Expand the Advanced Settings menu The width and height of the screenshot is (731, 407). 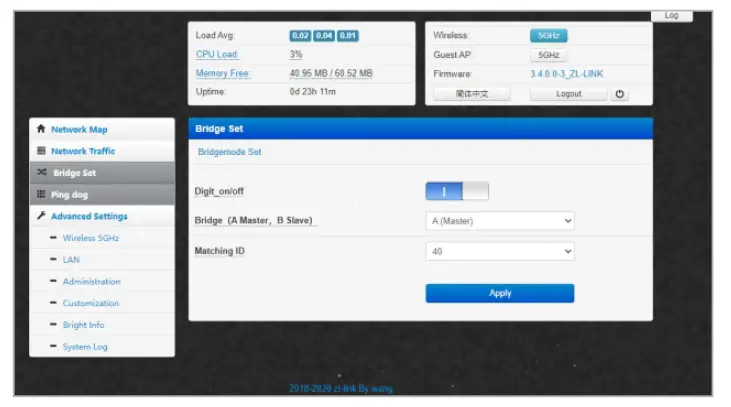(102, 216)
